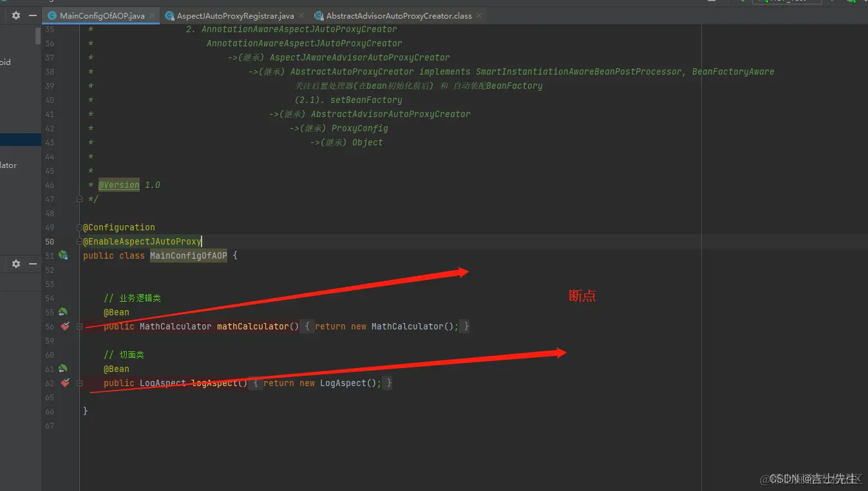Hide the tool window beside the editor tabs

33,15
